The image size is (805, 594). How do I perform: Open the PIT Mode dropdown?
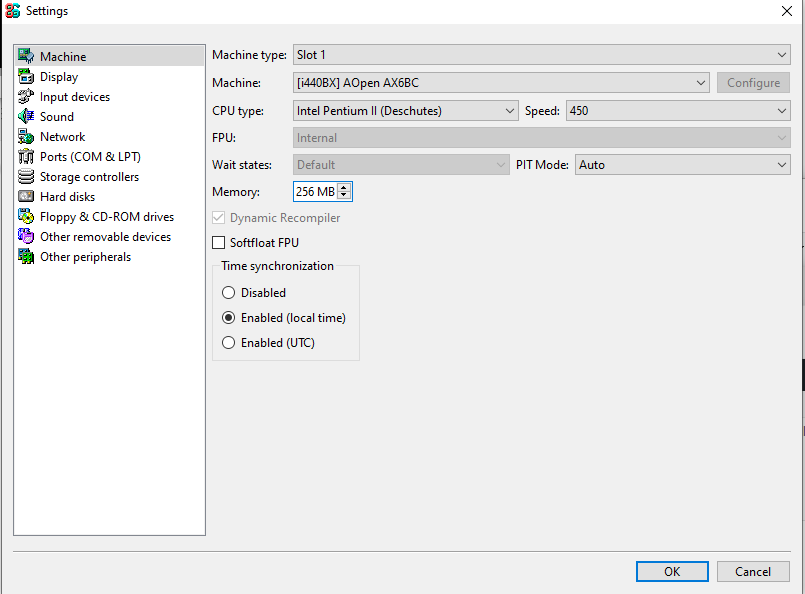682,165
